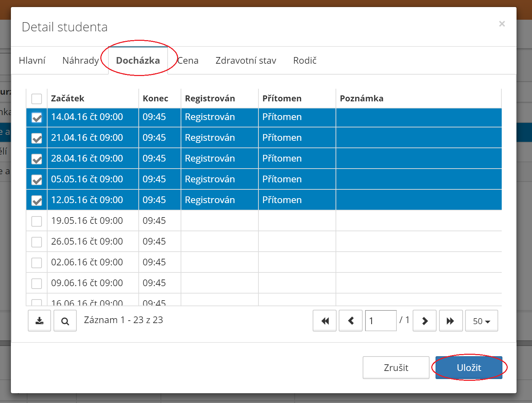Viewport: 532px width, 403px height.
Task: Select the Docházka tab
Action: 138,61
